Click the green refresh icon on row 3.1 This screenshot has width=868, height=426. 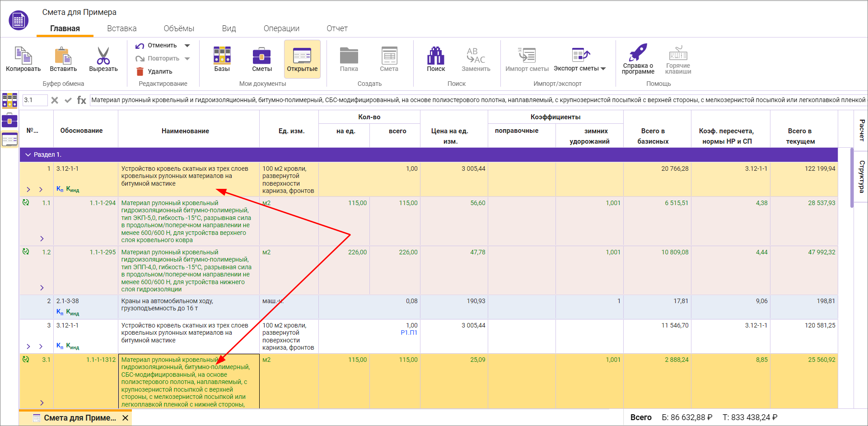pos(26,359)
